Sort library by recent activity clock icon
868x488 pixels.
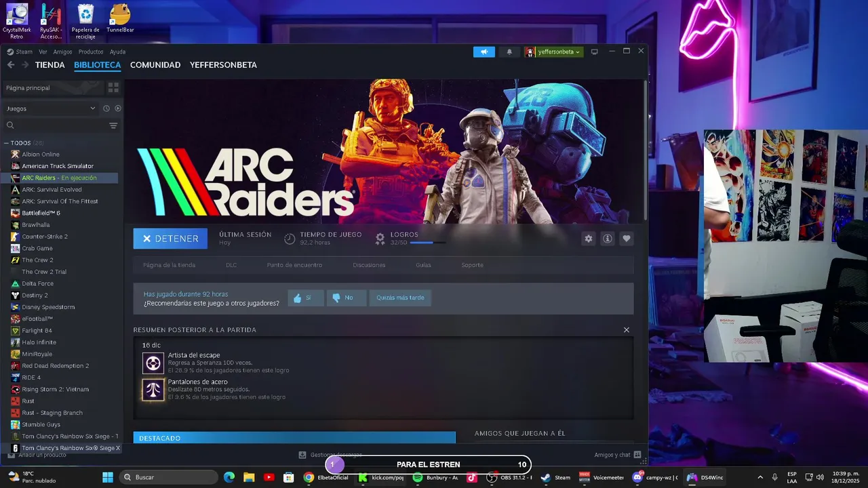[x=106, y=108]
